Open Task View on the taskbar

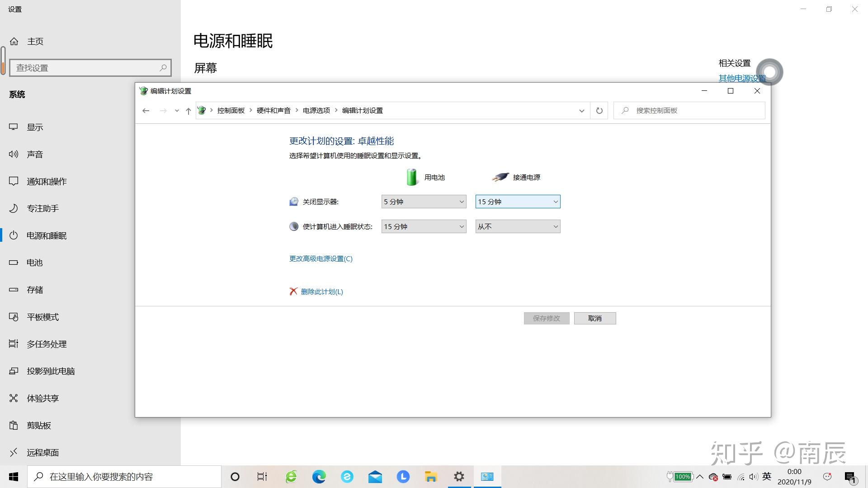(x=262, y=477)
